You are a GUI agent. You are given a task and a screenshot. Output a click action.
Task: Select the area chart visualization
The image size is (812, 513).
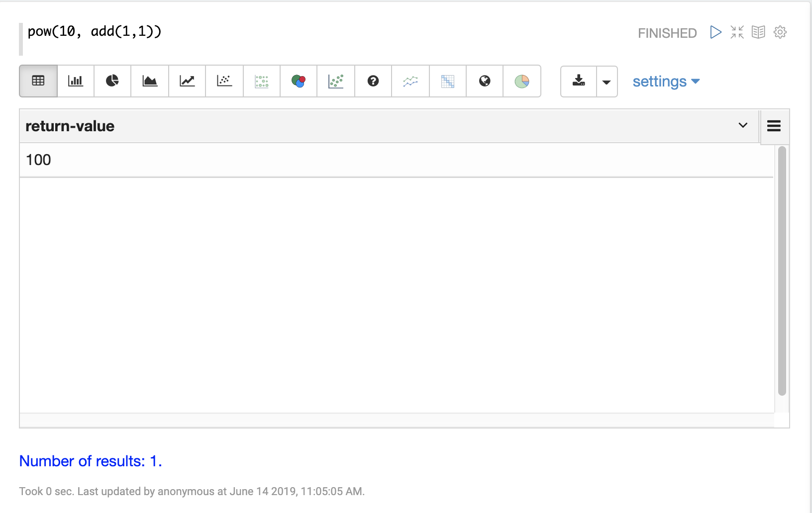(150, 81)
